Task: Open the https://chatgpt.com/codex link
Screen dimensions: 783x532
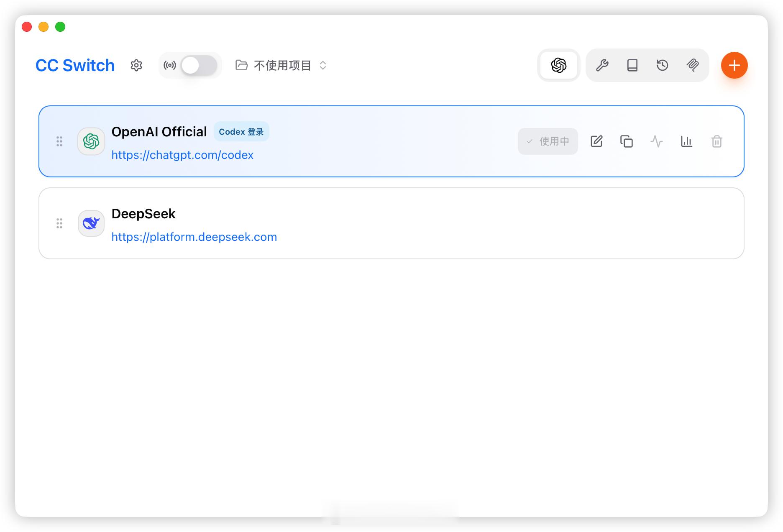Action: click(182, 155)
